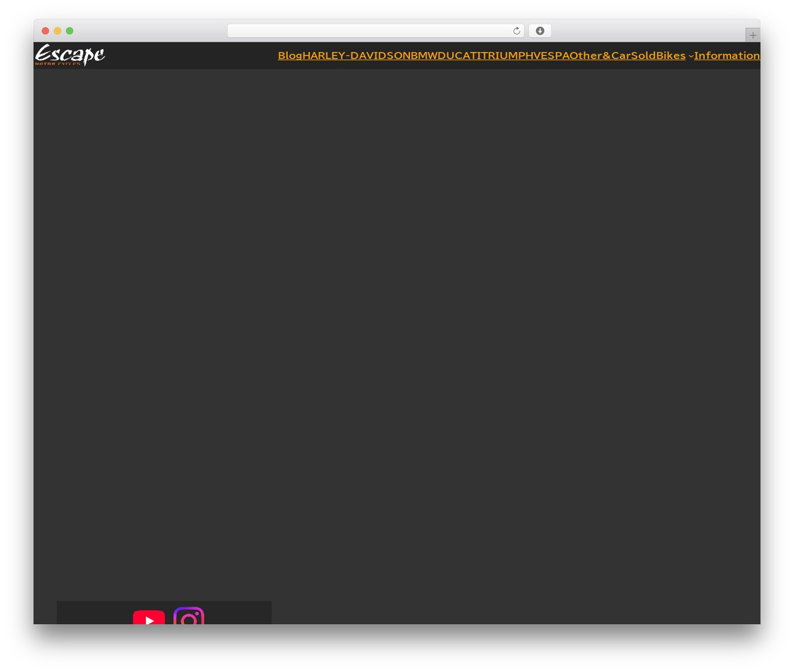Click the browser download arrow icon
The height and width of the screenshot is (672, 794).
click(540, 31)
